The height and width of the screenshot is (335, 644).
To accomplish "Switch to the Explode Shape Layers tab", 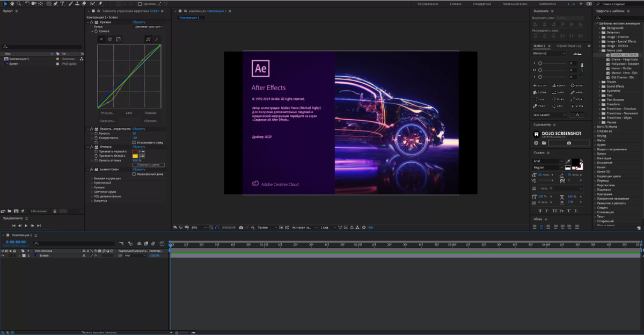I will [x=569, y=46].
